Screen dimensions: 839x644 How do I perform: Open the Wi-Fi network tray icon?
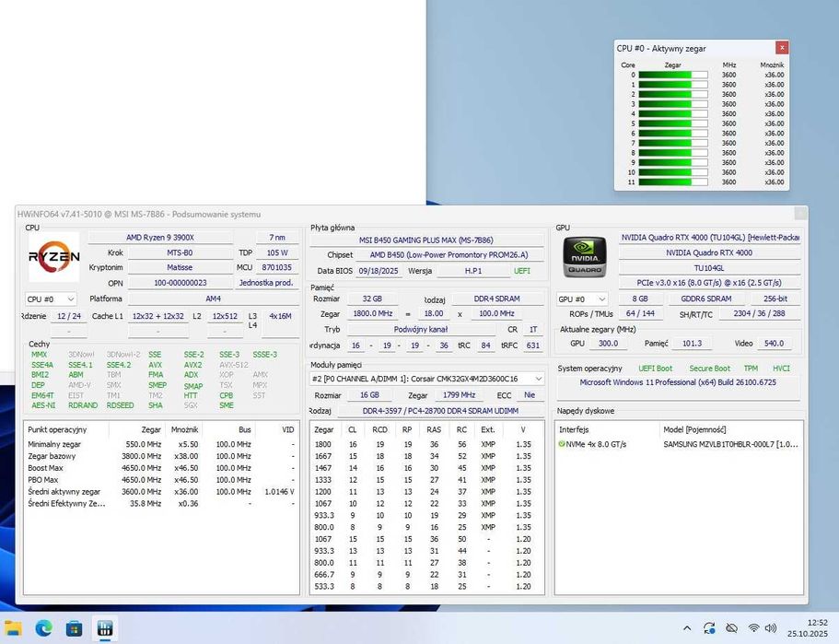coord(753,628)
